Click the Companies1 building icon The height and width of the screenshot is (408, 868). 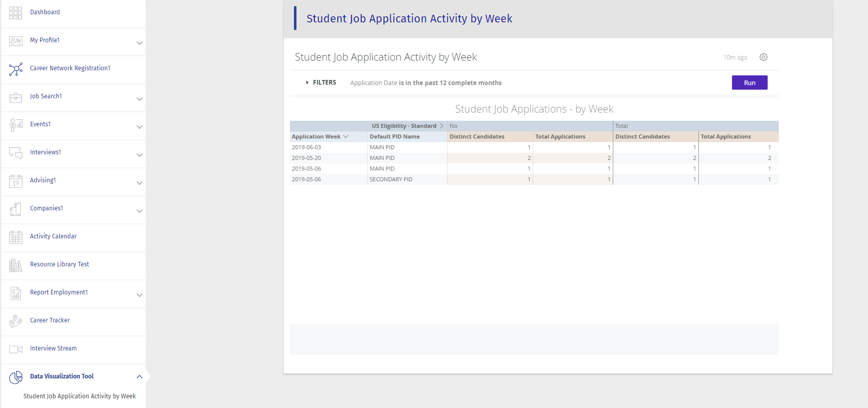[x=16, y=209]
